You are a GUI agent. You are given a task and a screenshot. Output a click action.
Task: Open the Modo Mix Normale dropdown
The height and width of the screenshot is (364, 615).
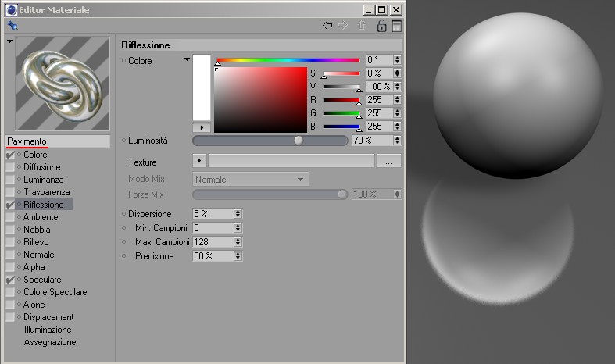(250, 179)
